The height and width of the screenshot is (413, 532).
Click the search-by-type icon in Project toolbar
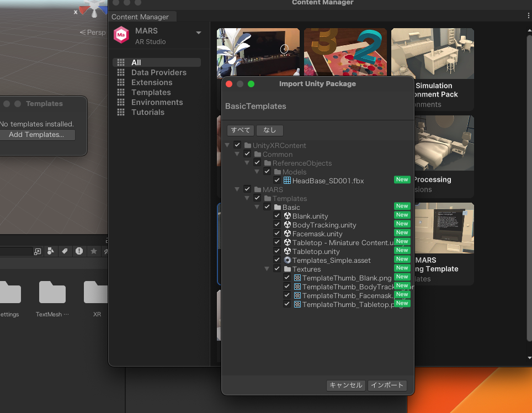pos(51,251)
